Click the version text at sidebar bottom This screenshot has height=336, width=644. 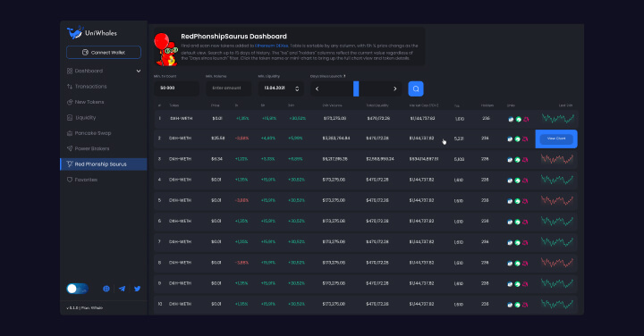point(85,307)
